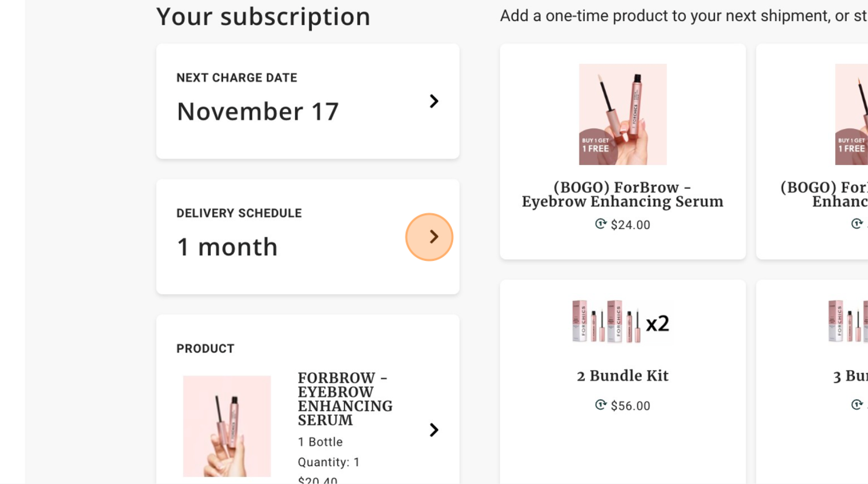Click 2 Bundle Kit product title
Screen dimensions: 868x484
coord(623,376)
